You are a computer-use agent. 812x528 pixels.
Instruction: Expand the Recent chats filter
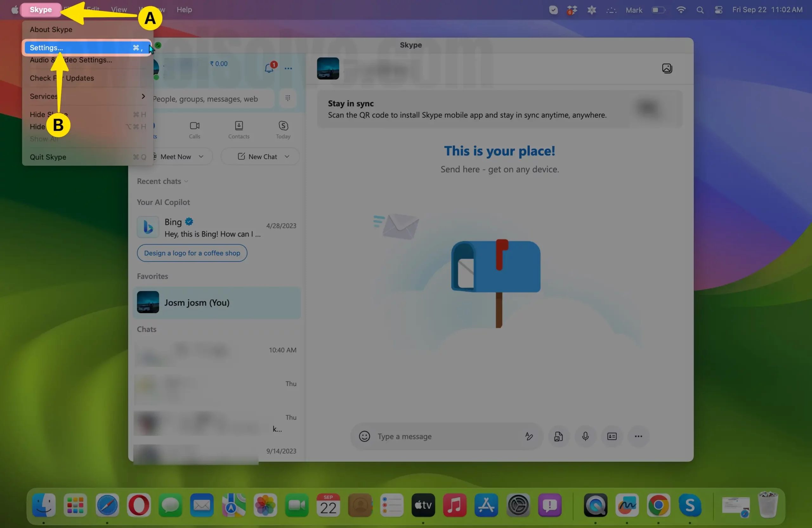pyautogui.click(x=162, y=181)
